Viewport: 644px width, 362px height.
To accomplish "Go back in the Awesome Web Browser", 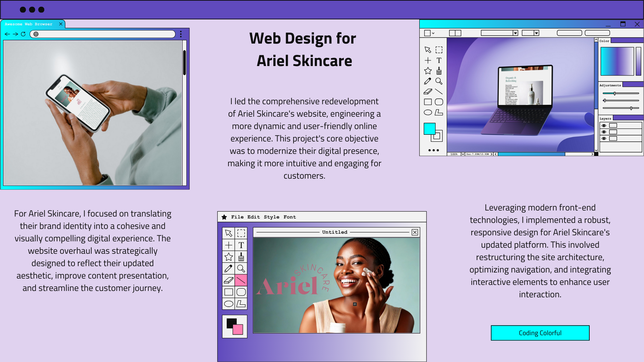I will [x=7, y=34].
